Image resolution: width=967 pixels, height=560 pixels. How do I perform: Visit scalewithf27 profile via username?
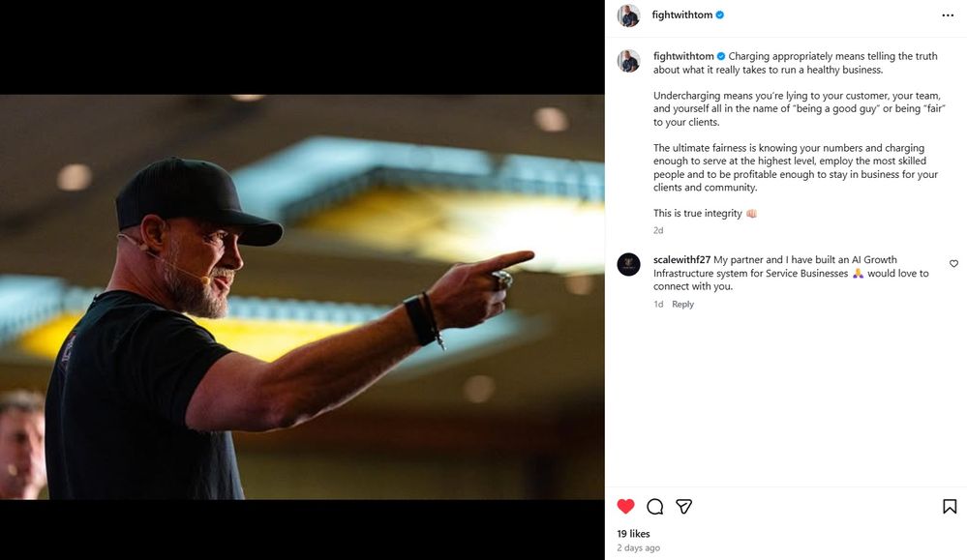(682, 260)
